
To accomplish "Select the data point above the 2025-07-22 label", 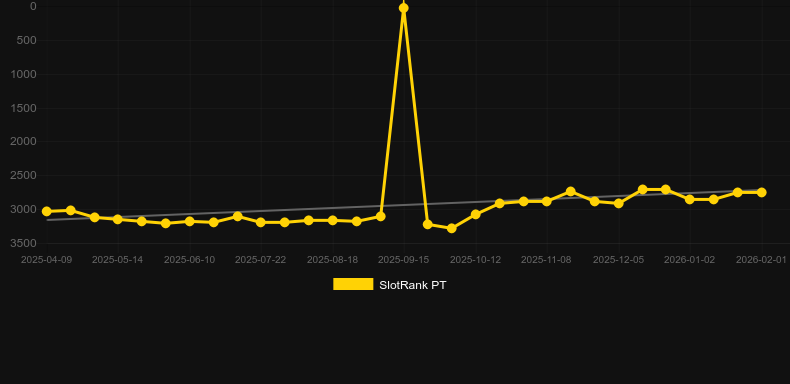I will pyautogui.click(x=260, y=222).
